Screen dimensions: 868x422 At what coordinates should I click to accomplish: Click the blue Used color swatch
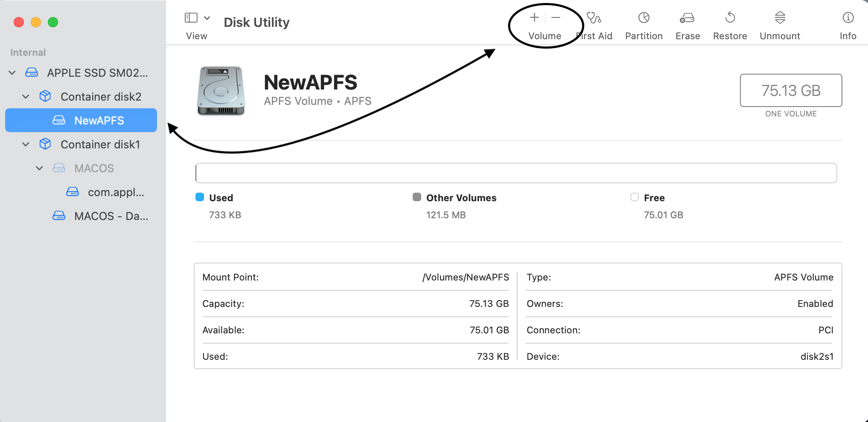199,197
